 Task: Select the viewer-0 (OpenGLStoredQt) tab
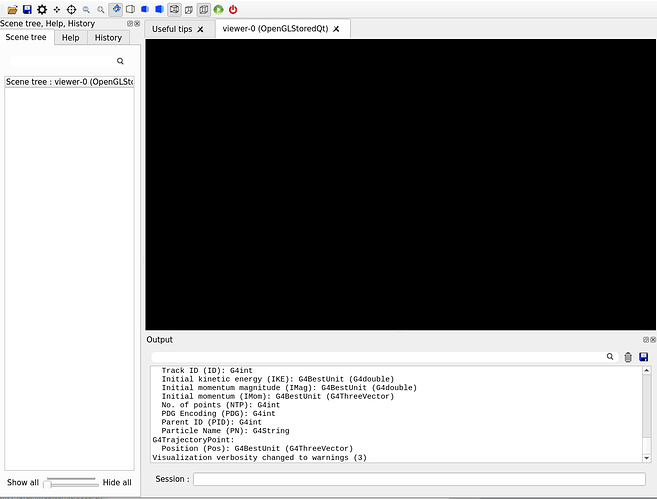[275, 28]
